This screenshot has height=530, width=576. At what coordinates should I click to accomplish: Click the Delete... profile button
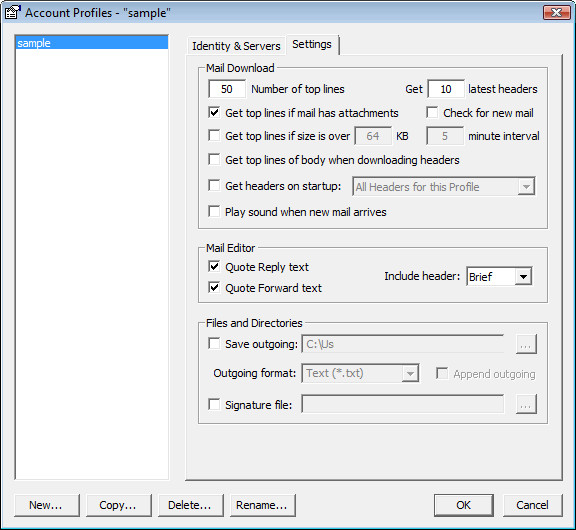pyautogui.click(x=190, y=505)
